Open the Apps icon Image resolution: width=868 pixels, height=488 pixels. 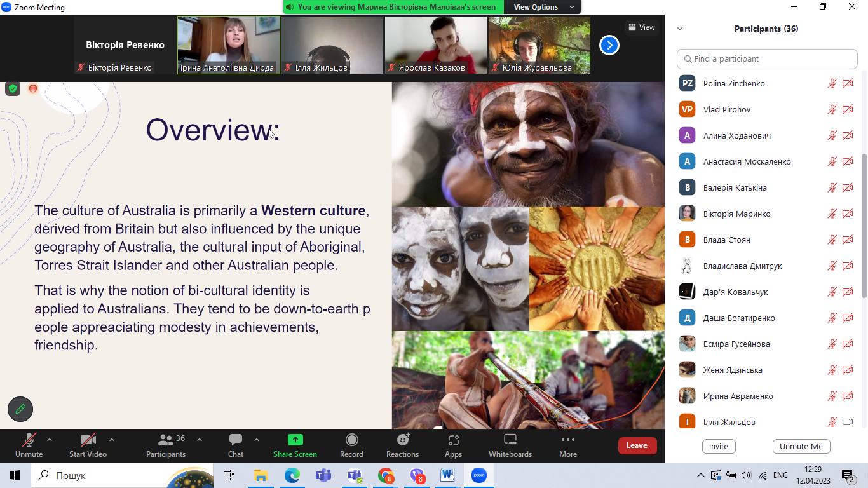[x=453, y=440]
